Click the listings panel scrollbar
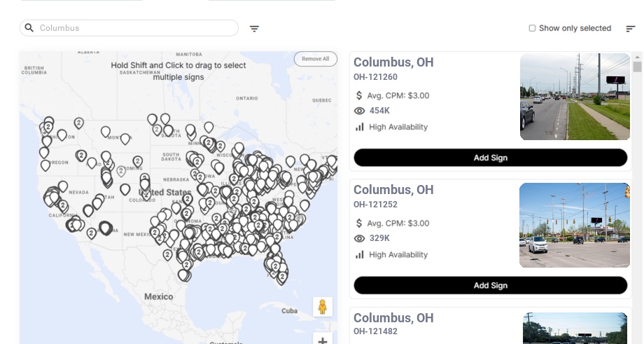Image resolution: width=644 pixels, height=344 pixels. pos(637,67)
